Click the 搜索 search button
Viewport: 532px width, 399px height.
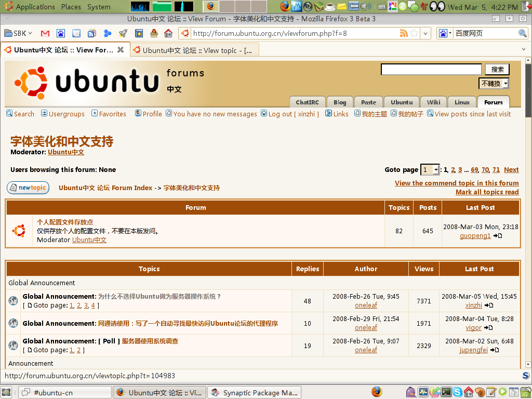[497, 70]
